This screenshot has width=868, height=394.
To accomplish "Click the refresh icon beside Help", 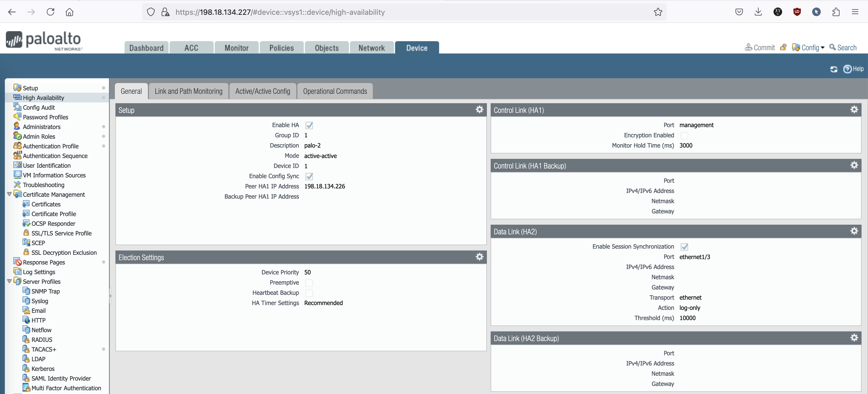I will 834,69.
